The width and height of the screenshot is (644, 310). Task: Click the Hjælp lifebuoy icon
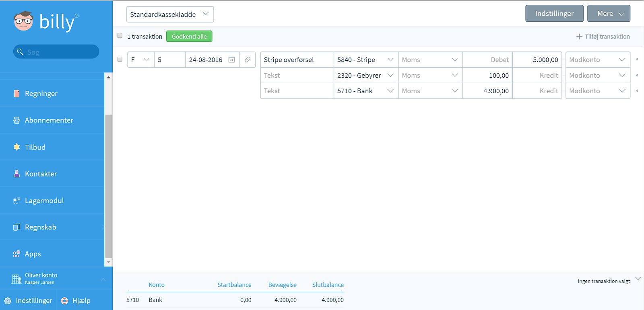click(x=64, y=301)
